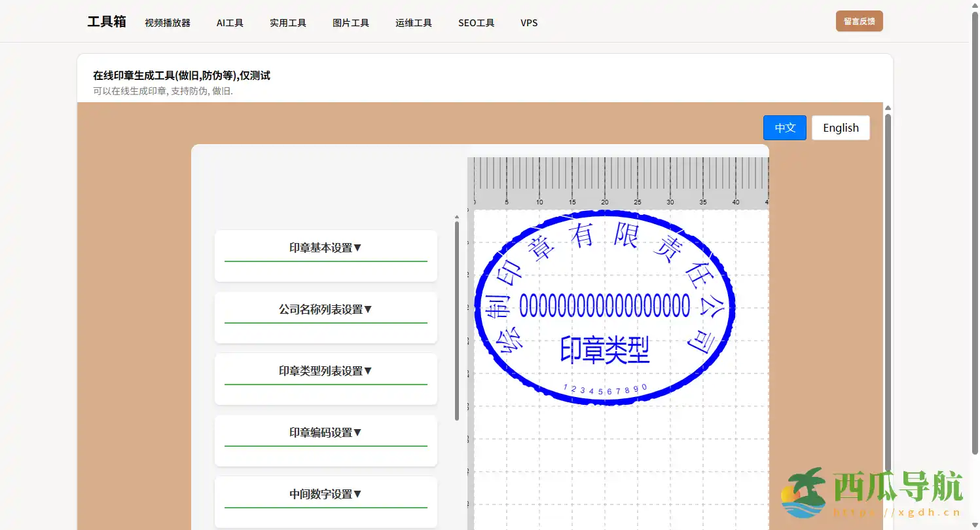Open the 实用工具 menu item

(x=288, y=23)
